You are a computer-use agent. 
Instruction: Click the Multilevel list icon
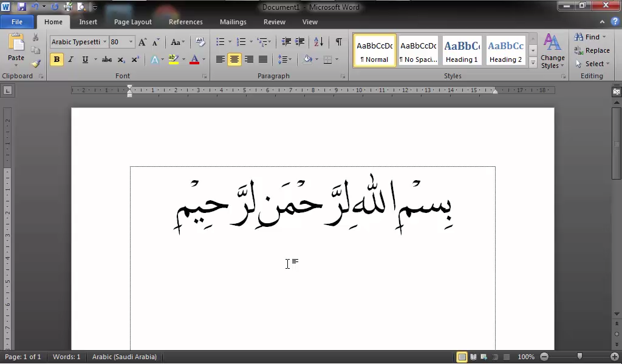262,42
